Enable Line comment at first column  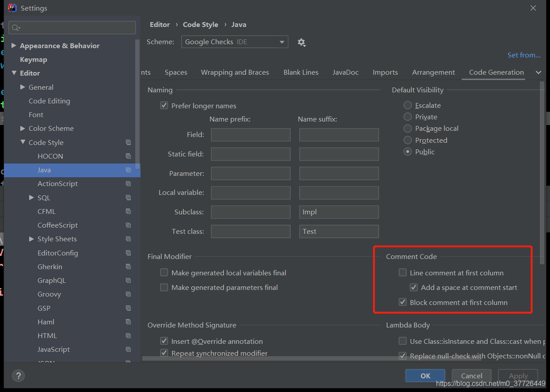(x=402, y=273)
